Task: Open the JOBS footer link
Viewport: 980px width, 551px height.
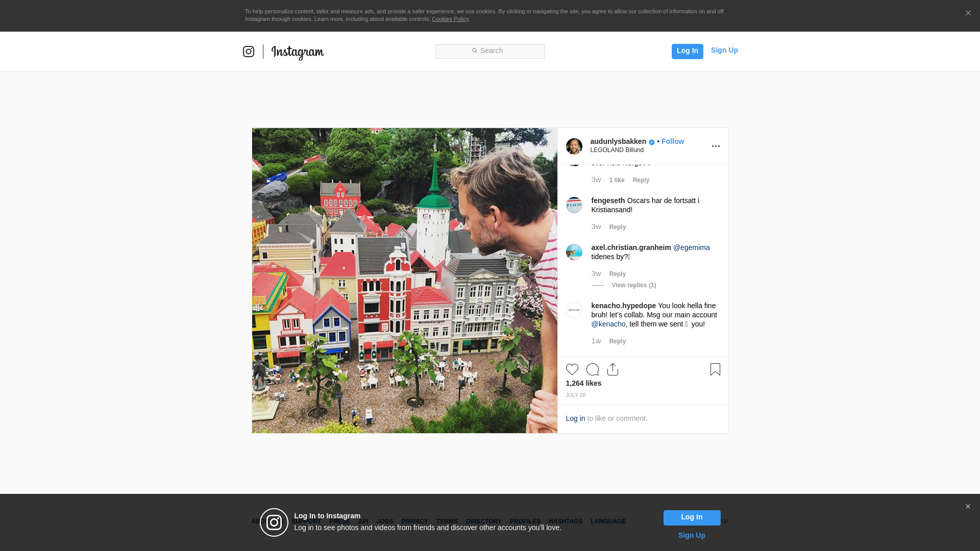Action: coord(385,521)
